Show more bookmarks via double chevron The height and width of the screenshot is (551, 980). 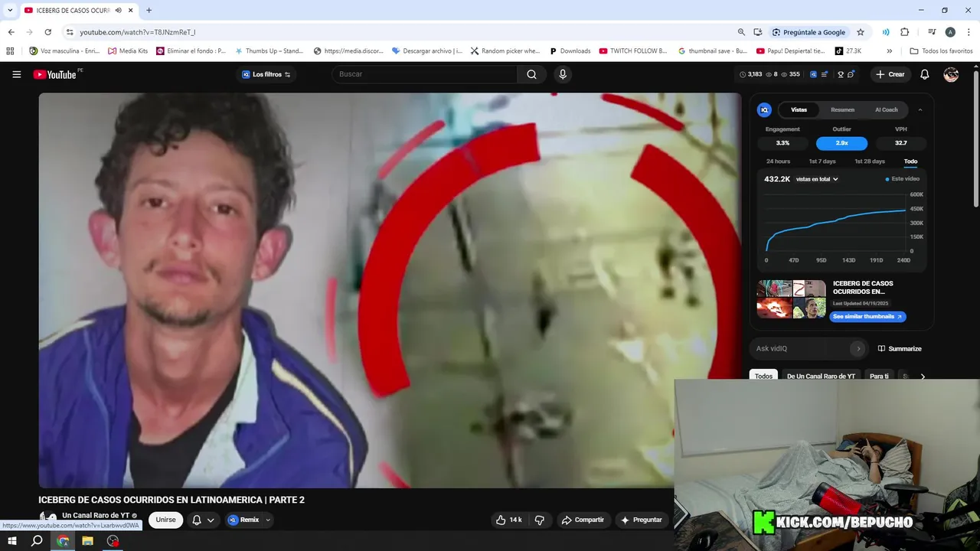[889, 51]
